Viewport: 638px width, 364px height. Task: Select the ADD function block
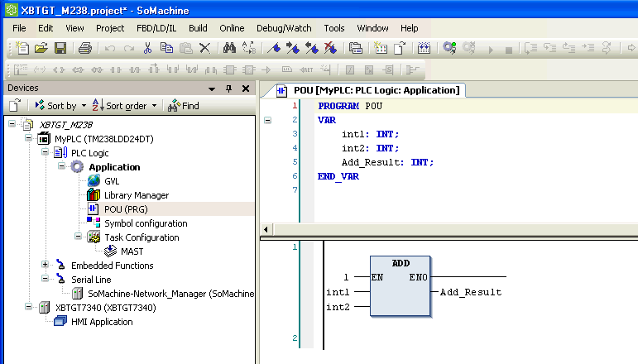tap(401, 286)
